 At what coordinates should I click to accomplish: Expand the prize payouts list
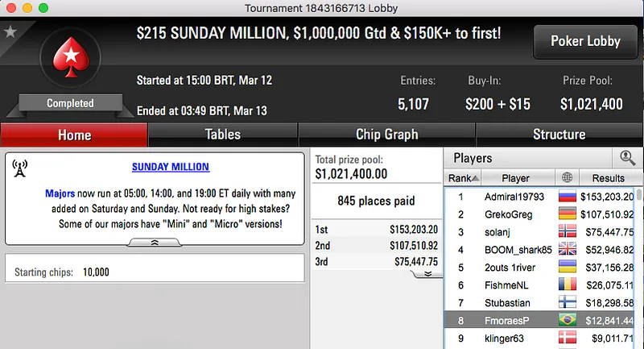click(x=427, y=274)
